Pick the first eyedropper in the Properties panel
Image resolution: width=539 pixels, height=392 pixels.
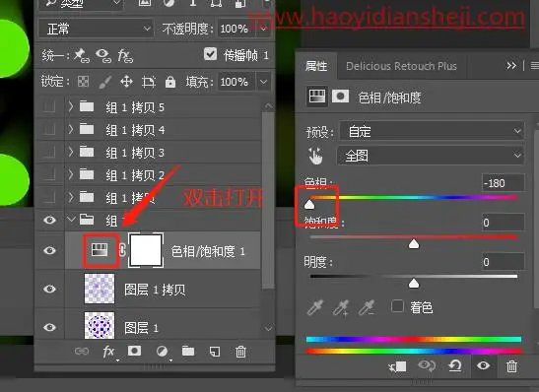point(315,307)
